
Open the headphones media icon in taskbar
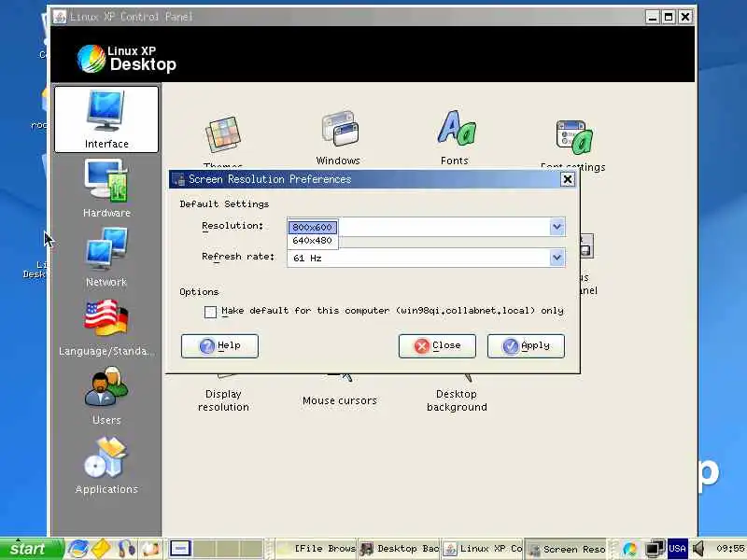click(126, 549)
